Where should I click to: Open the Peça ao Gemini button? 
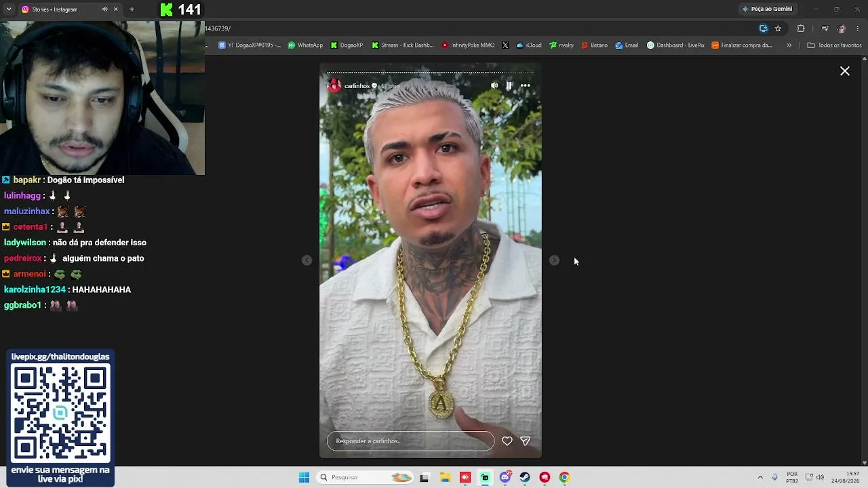point(767,9)
